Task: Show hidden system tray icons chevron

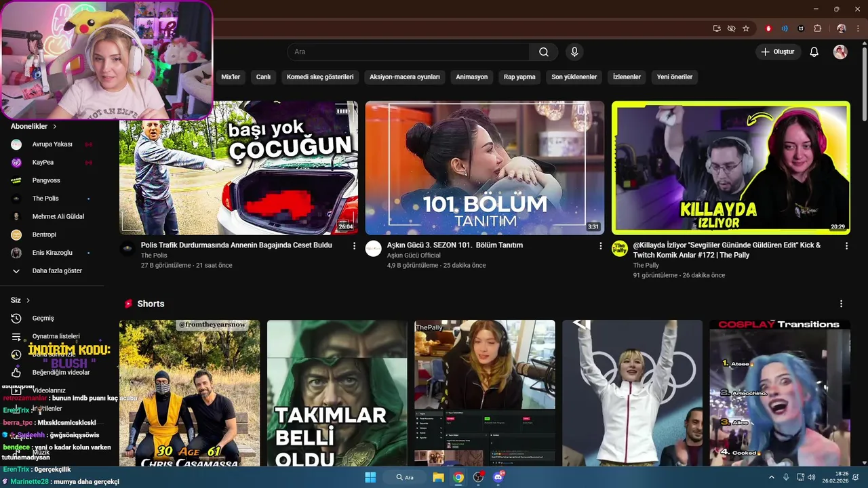Action: [x=771, y=477]
